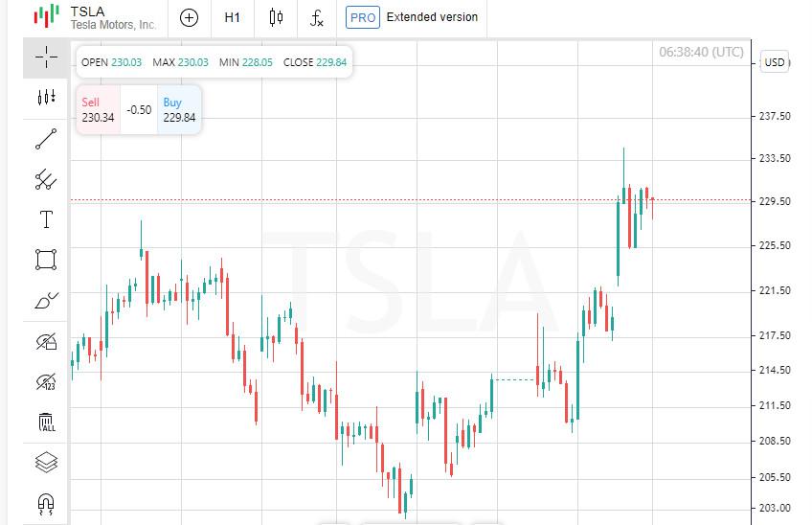Click the 225.50 price axis label

[775, 245]
